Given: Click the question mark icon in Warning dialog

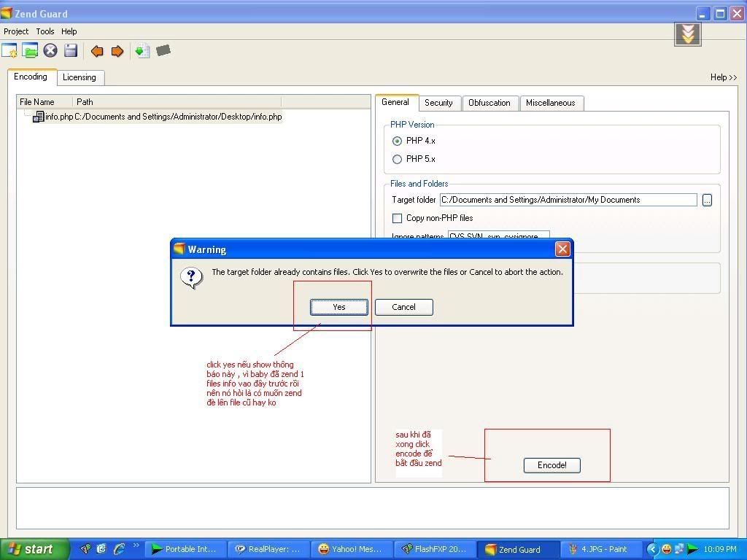Looking at the screenshot, I should click(x=192, y=277).
